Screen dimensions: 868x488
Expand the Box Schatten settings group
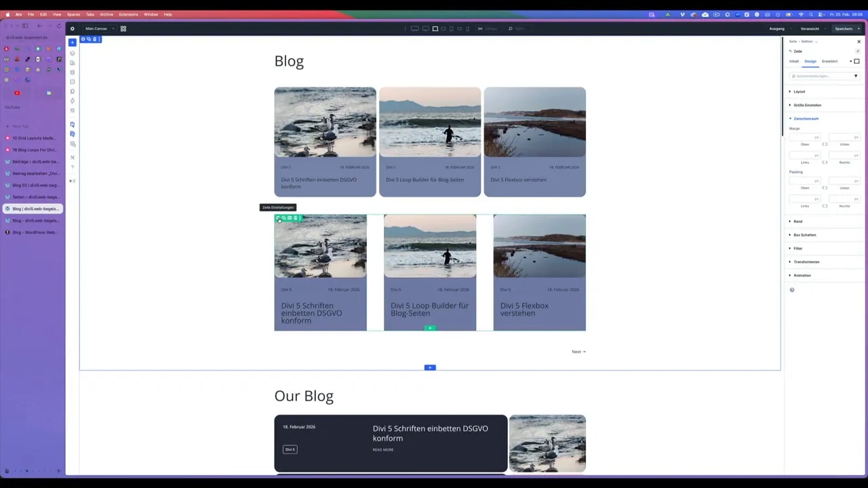[804, 235]
